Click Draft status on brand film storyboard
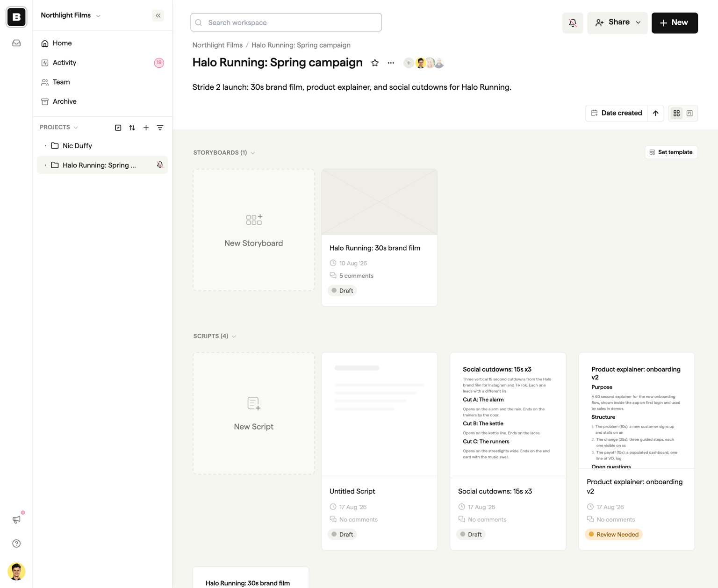Screen dimensions: 718x588 click(342, 291)
